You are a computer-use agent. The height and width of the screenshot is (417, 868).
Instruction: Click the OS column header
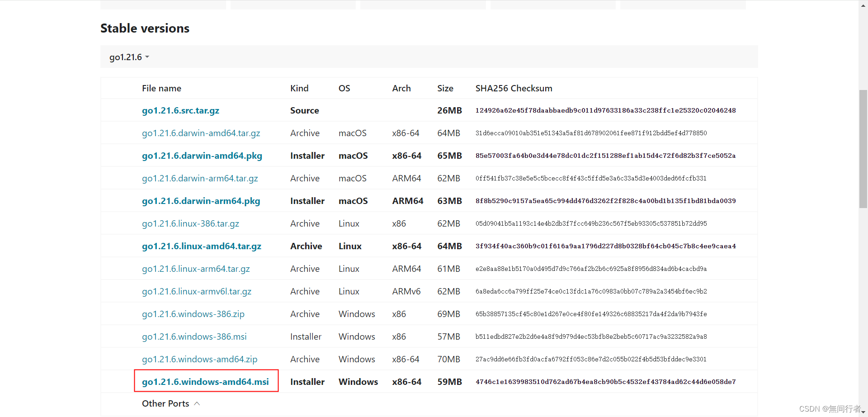(344, 88)
